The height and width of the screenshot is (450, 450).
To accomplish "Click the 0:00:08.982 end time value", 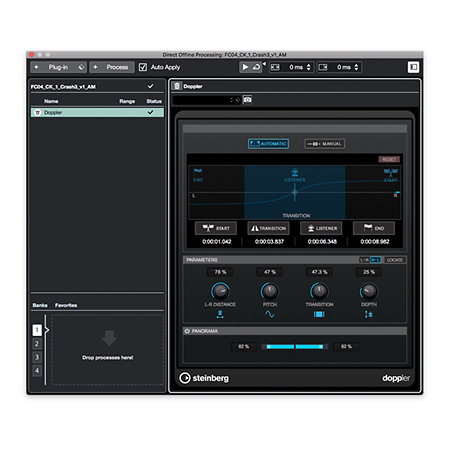I will tap(375, 242).
